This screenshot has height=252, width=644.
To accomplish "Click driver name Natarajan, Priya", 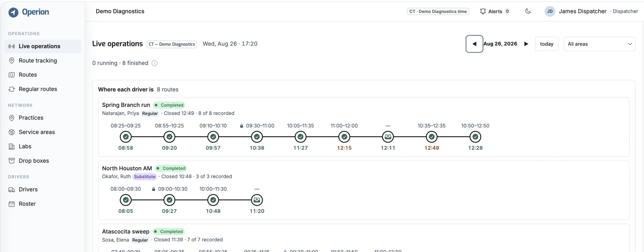I will tap(120, 113).
